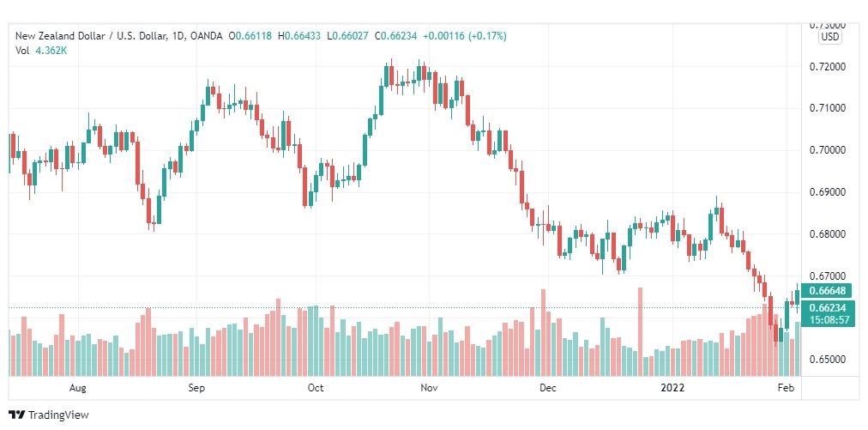The image size is (868, 430).
Task: Click the 0.66648 price label
Action: 827,290
